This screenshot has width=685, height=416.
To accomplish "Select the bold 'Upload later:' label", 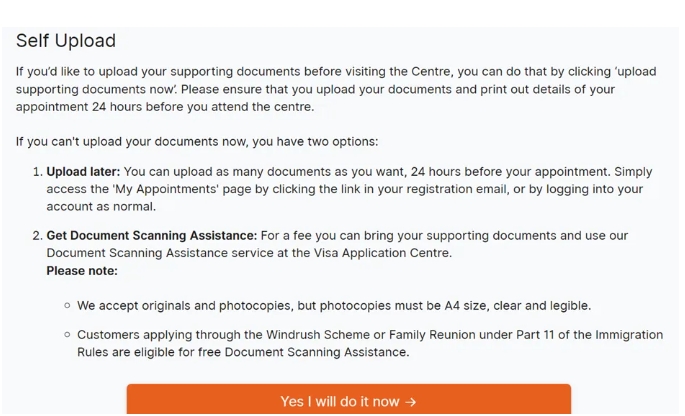I will click(x=83, y=172).
